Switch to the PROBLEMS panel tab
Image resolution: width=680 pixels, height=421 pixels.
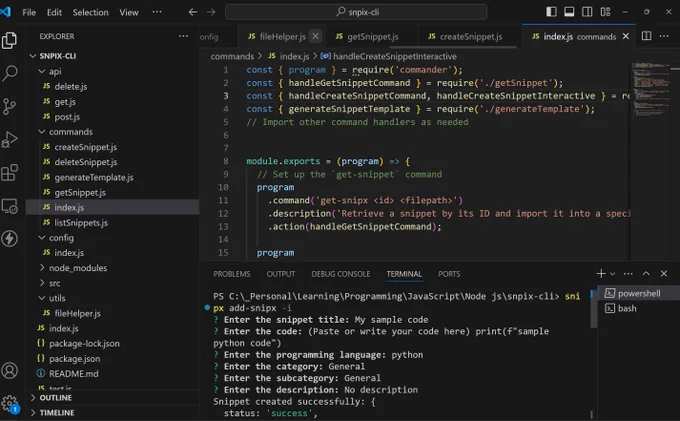[232, 274]
